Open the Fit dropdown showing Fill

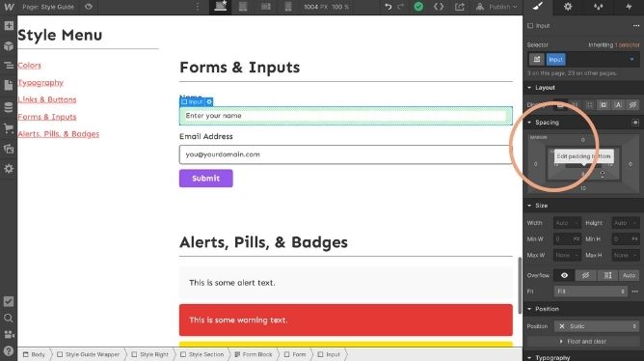click(x=591, y=292)
